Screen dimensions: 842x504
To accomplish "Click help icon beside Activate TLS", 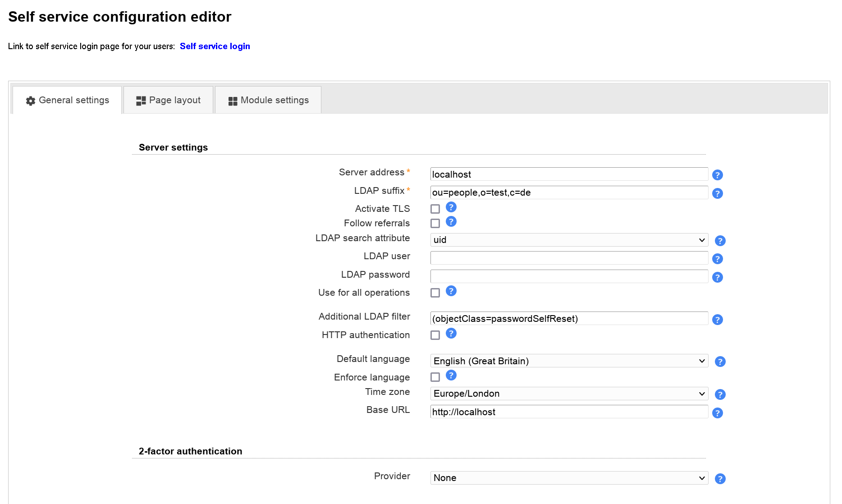I will point(451,207).
